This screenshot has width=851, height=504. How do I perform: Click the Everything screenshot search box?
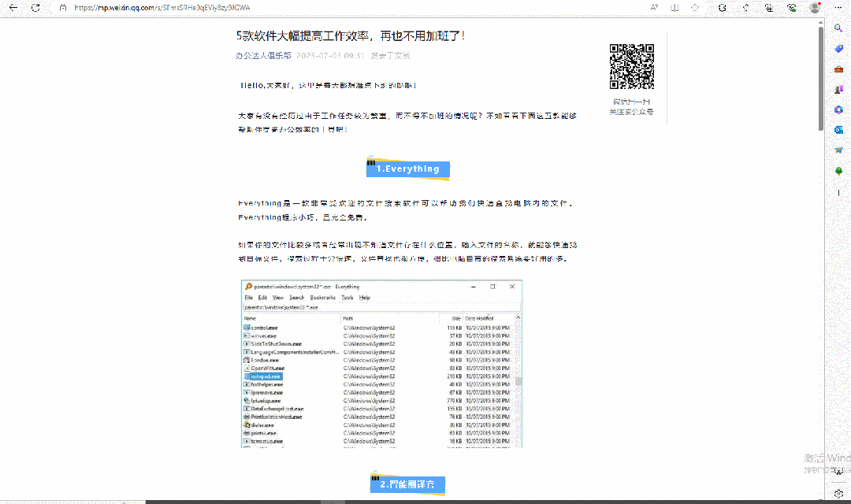point(381,307)
